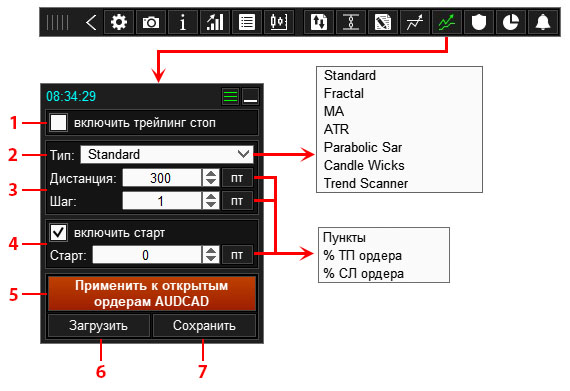Minimize the trailing stop panel
Image resolution: width=570 pixels, height=391 pixels.
[x=250, y=97]
